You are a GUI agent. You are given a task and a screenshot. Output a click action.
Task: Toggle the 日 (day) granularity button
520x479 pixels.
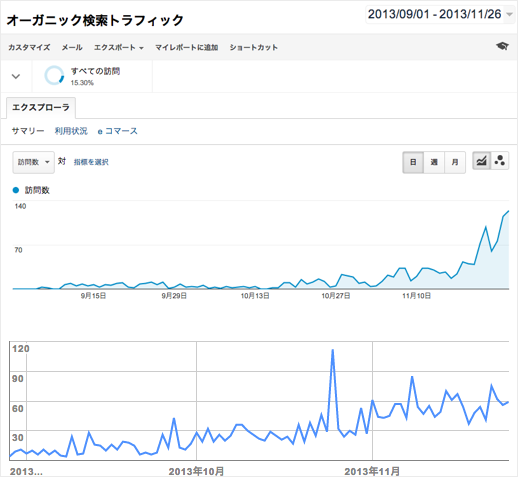tap(413, 162)
